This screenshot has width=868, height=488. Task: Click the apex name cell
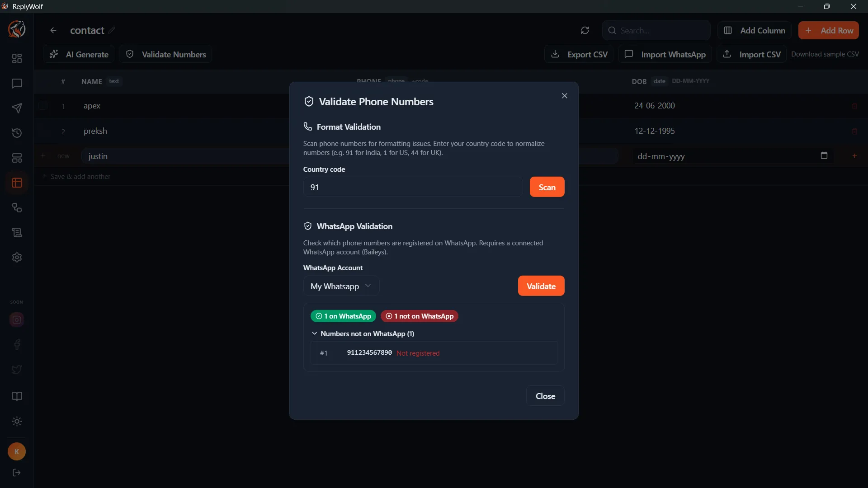click(92, 106)
